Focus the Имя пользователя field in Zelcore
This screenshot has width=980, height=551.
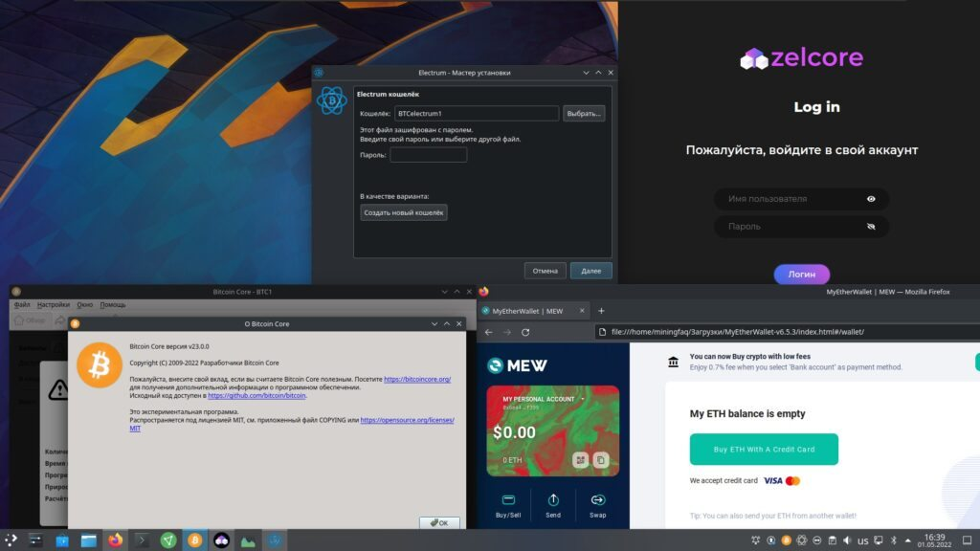[x=801, y=199]
